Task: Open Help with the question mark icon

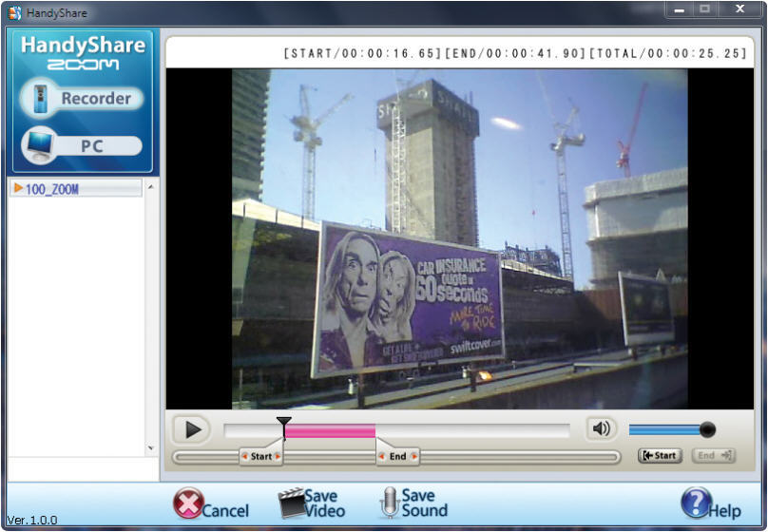Action: point(711,503)
